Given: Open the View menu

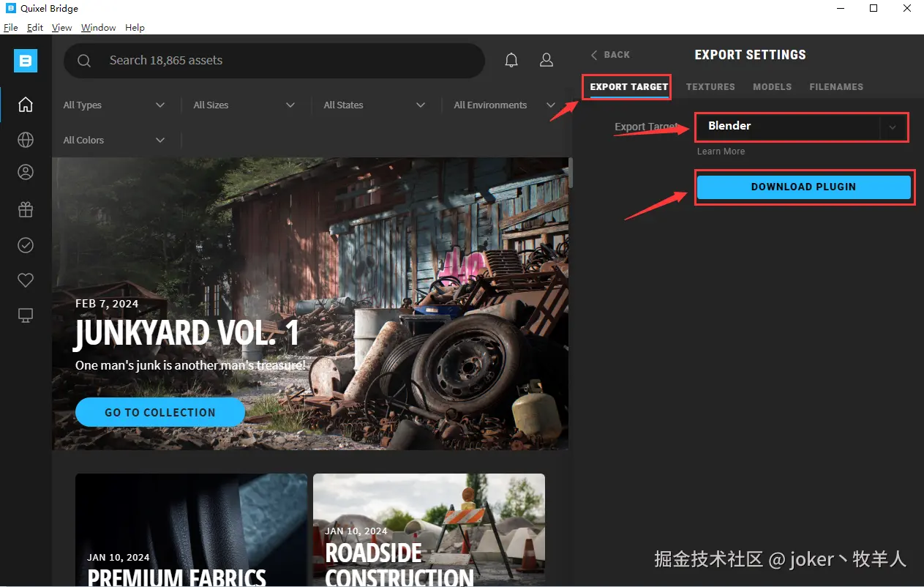Looking at the screenshot, I should tap(61, 28).
